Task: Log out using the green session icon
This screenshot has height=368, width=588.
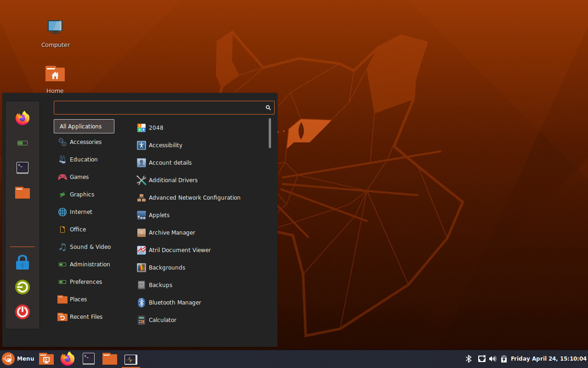Action: coord(22,287)
